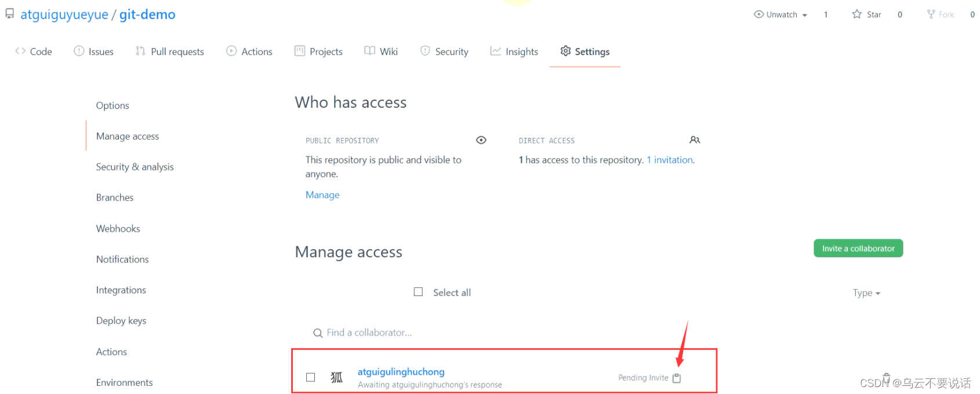The image size is (980, 394).
Task: Click the Manage visibility link
Action: tap(322, 195)
